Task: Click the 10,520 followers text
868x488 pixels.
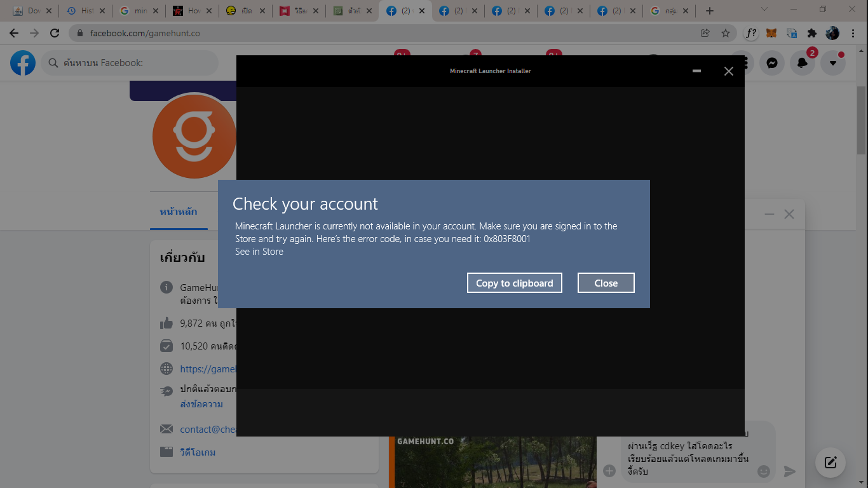Action: pyautogui.click(x=208, y=346)
